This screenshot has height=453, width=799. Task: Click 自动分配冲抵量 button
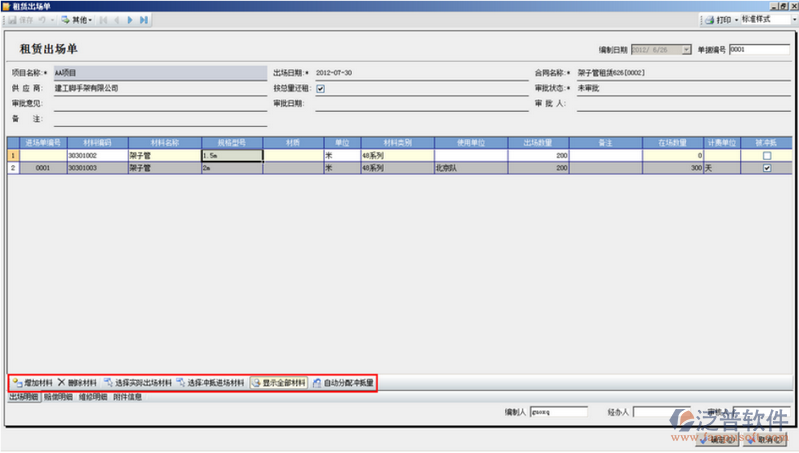[343, 383]
